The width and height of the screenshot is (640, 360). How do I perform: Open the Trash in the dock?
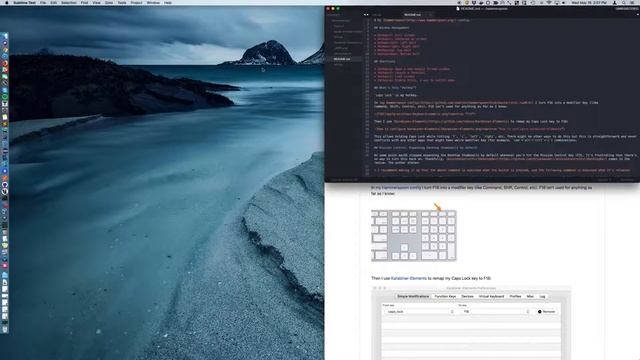click(5, 329)
